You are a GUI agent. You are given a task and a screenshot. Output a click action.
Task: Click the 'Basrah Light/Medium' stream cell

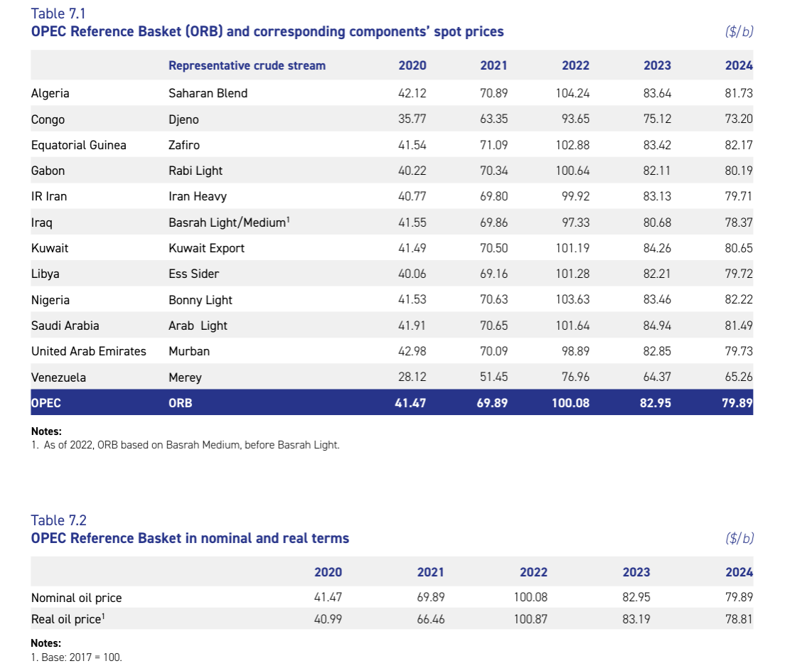point(228,222)
